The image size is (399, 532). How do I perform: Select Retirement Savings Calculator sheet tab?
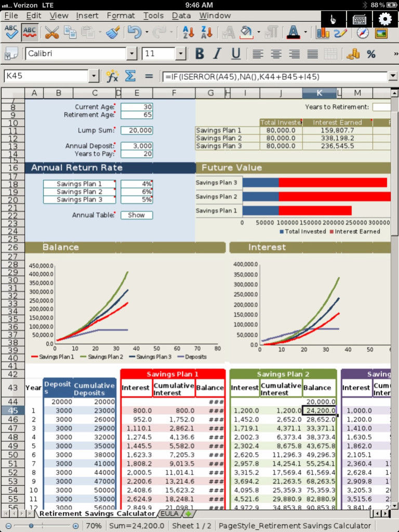[x=97, y=513]
